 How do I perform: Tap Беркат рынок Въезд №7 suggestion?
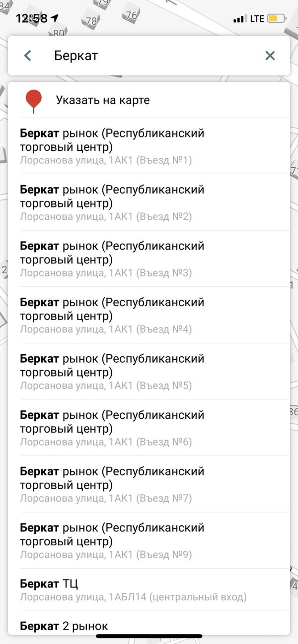pyautogui.click(x=149, y=484)
